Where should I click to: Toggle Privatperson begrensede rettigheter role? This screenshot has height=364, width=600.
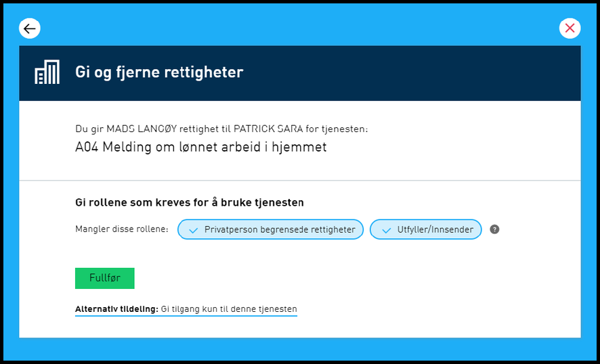270,229
